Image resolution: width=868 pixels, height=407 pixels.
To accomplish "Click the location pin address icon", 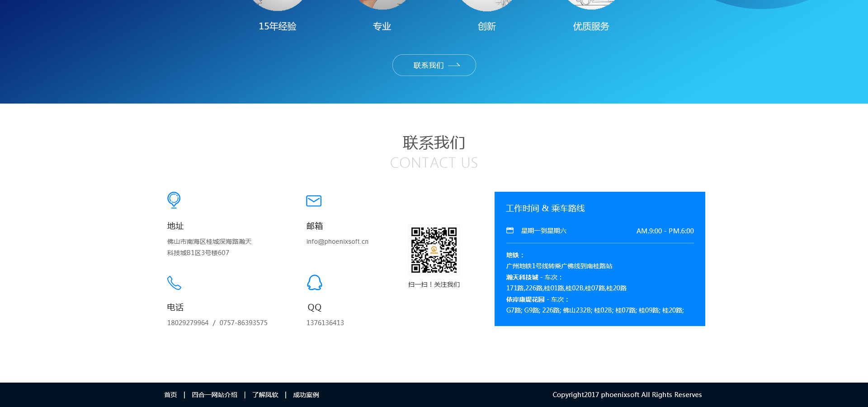I will click(174, 200).
